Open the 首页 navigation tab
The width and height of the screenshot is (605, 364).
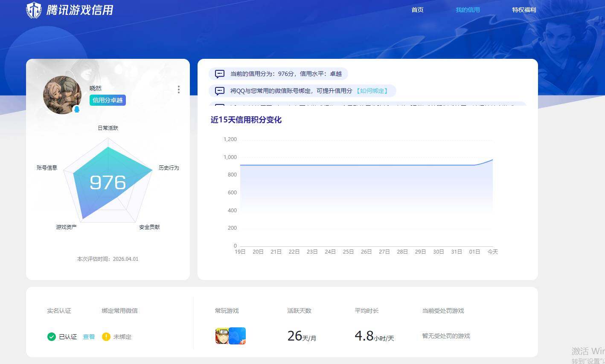(417, 10)
